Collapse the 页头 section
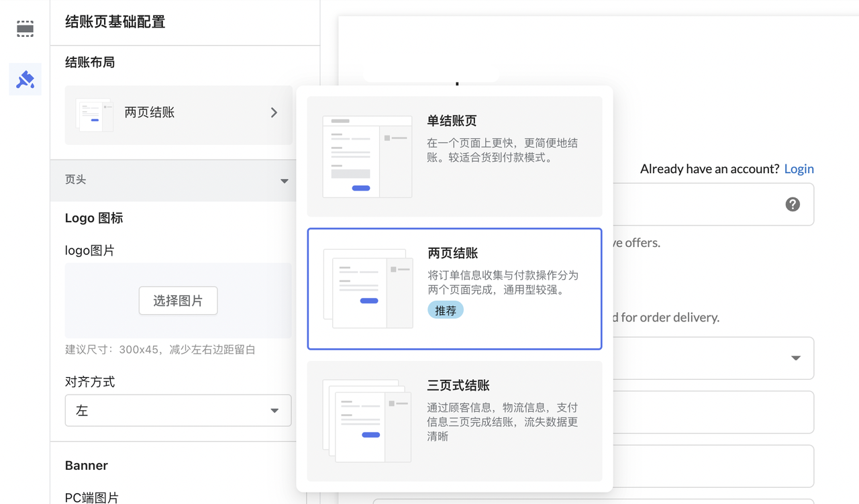This screenshot has width=859, height=504. [x=284, y=181]
